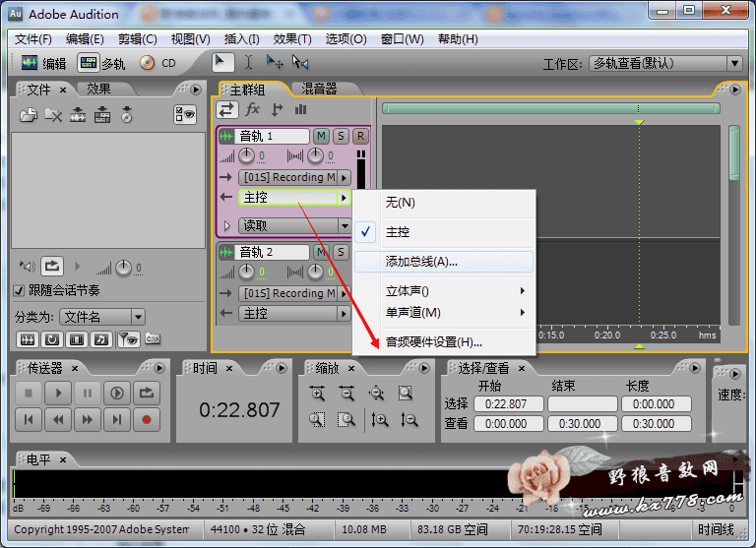
Task: Click Track 1 pan knob
Action: (315, 155)
